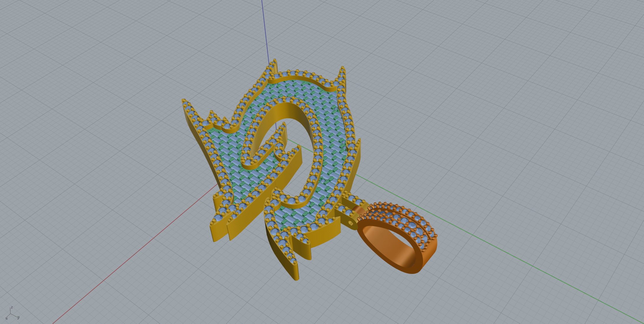Click the red X axis line
This screenshot has height=324, width=644.
[136, 254]
